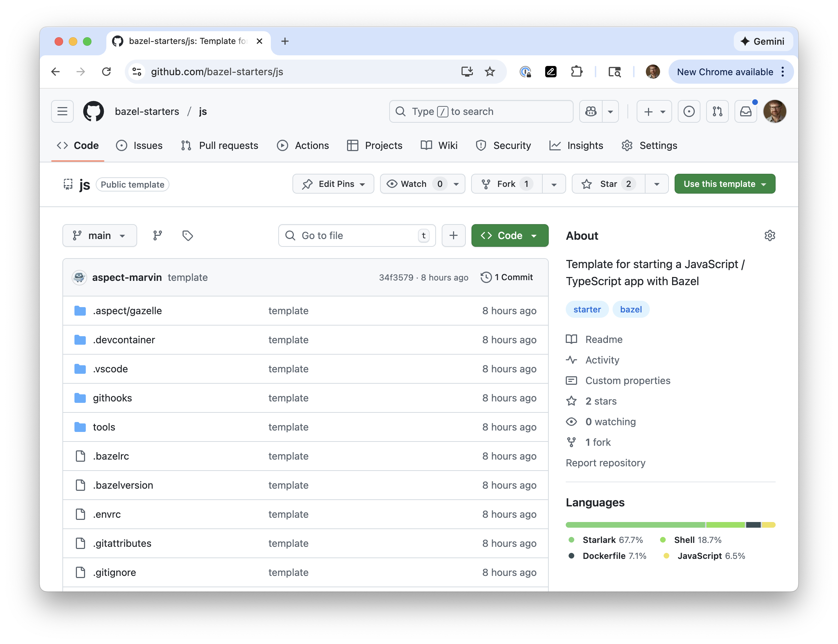This screenshot has height=644, width=838.
Task: Open the bazel-starters organization link
Action: (x=147, y=111)
